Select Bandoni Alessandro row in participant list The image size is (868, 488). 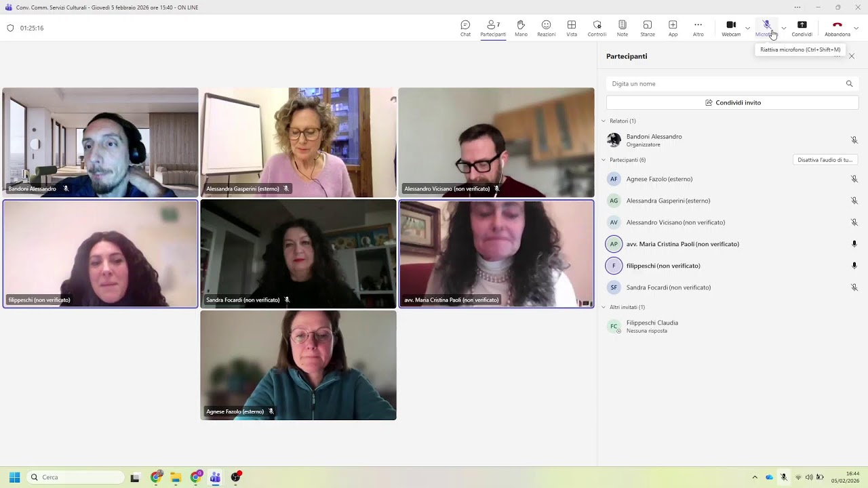(732, 140)
